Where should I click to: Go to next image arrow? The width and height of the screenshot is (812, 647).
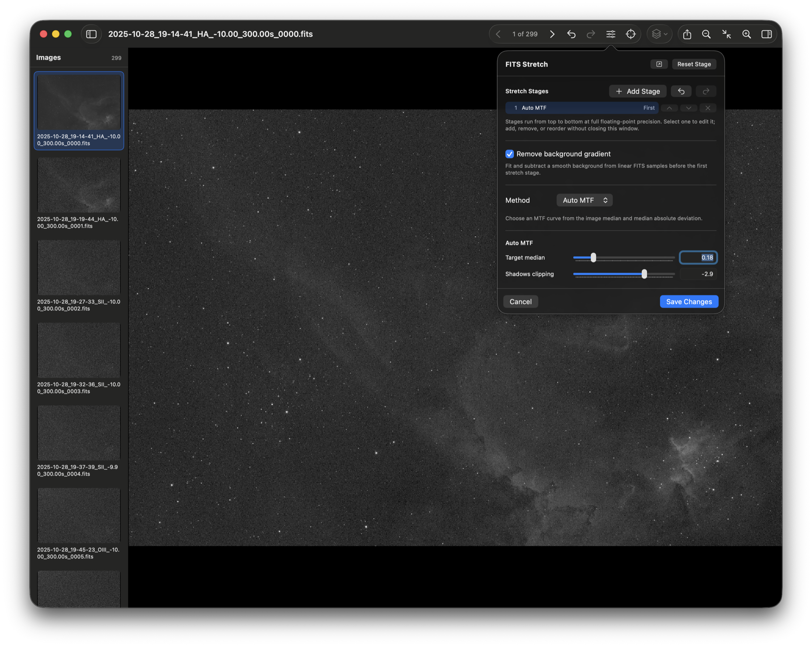pyautogui.click(x=552, y=34)
